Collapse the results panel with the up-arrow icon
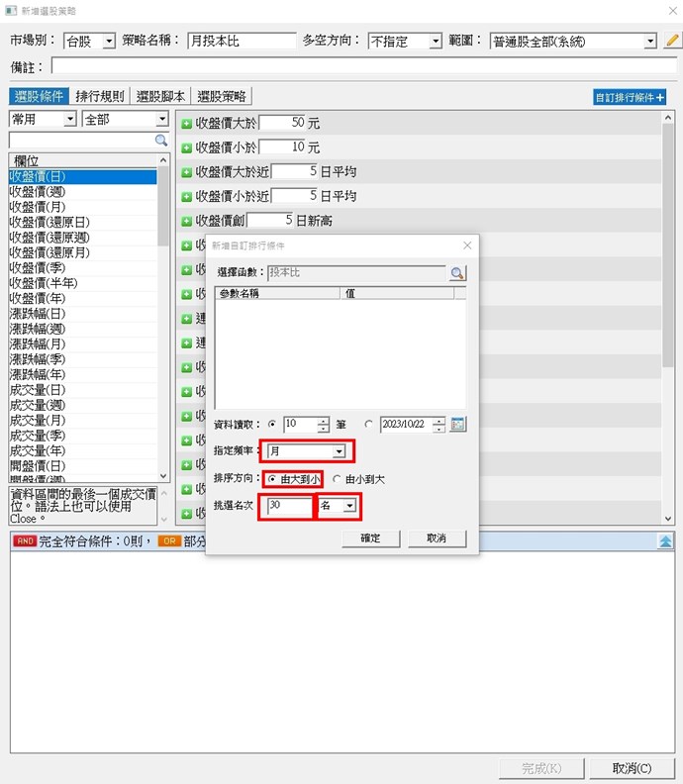Image resolution: width=683 pixels, height=784 pixels. click(665, 541)
